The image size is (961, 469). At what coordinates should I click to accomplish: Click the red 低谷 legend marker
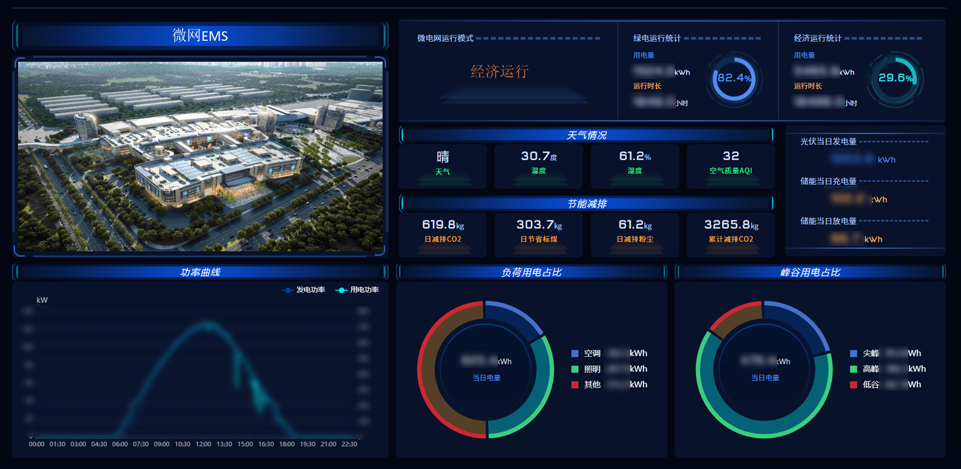pos(853,384)
